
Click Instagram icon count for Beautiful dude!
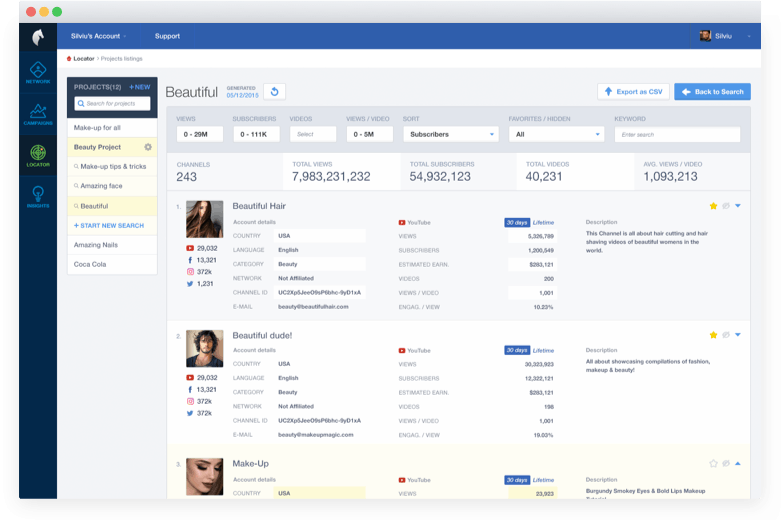(199, 401)
